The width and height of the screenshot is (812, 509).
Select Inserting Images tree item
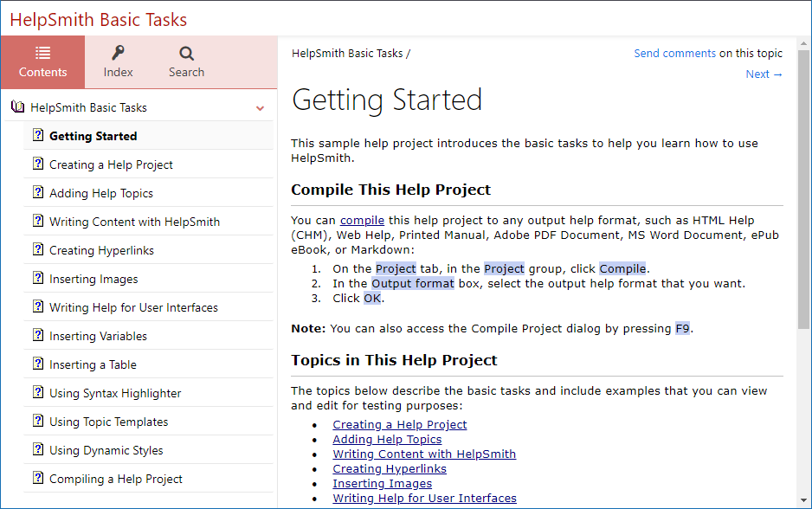pyautogui.click(x=148, y=279)
